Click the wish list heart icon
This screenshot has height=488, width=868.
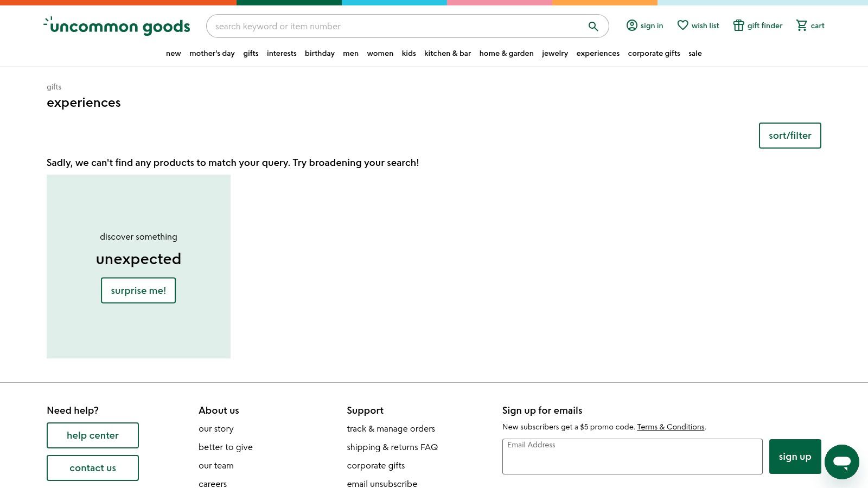[x=683, y=25]
